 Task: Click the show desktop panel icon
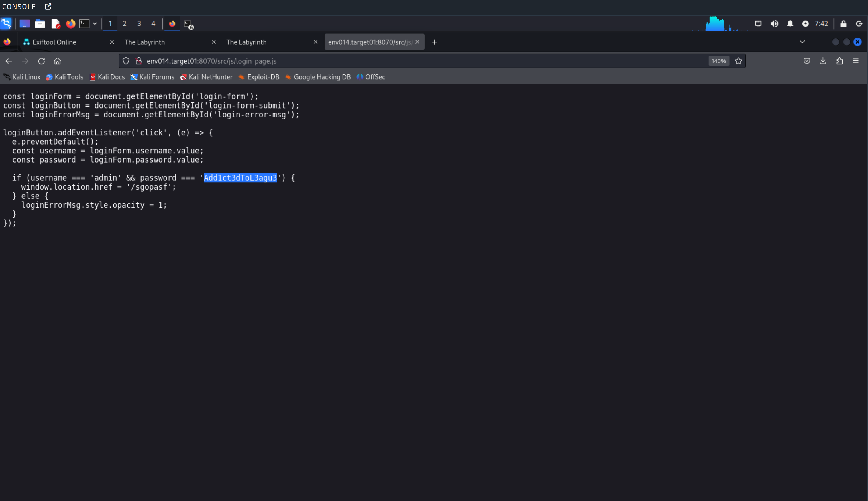point(24,24)
